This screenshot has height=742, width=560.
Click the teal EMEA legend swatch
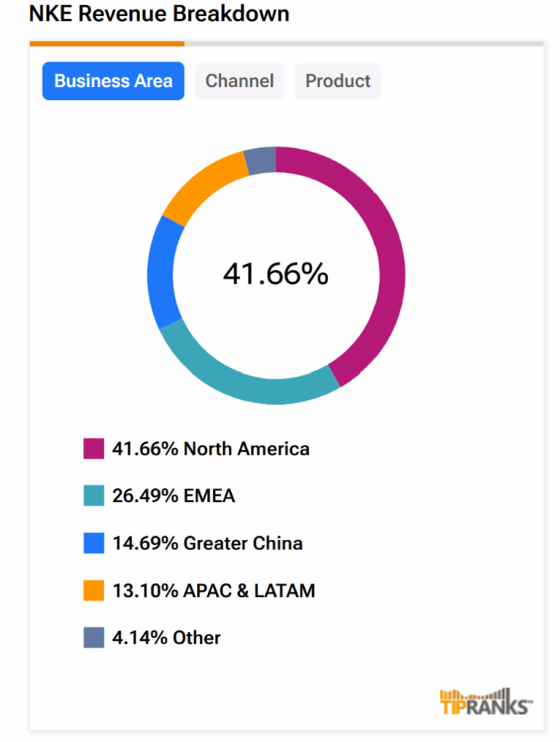pyautogui.click(x=94, y=496)
